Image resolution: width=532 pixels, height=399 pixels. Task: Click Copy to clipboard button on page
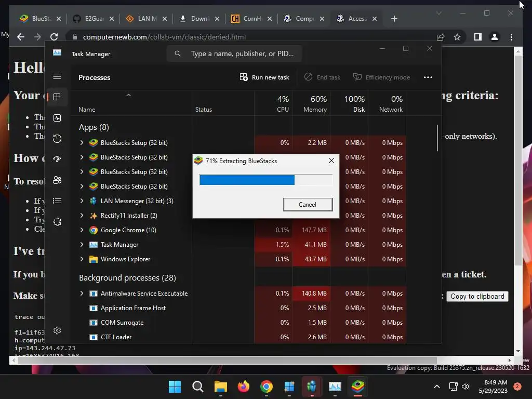[x=477, y=297]
